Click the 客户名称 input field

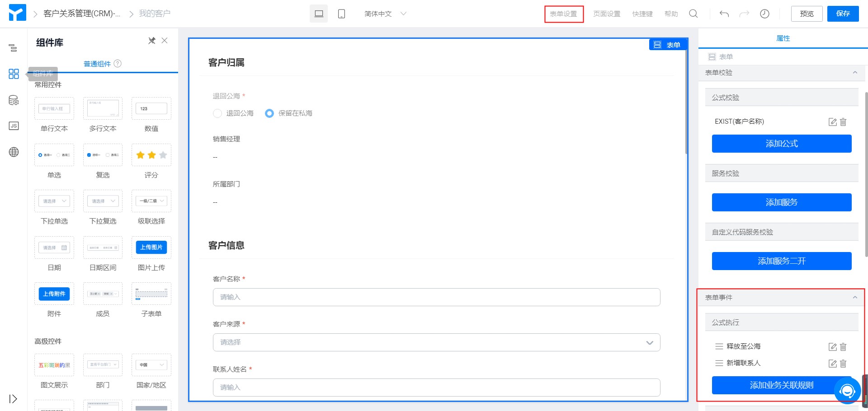[x=436, y=297]
